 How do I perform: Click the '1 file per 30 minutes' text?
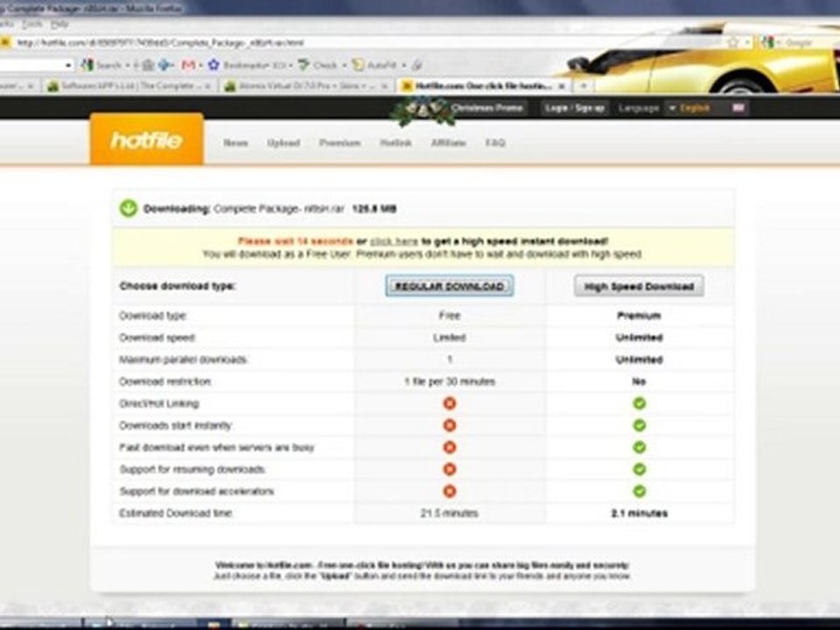[x=450, y=381]
